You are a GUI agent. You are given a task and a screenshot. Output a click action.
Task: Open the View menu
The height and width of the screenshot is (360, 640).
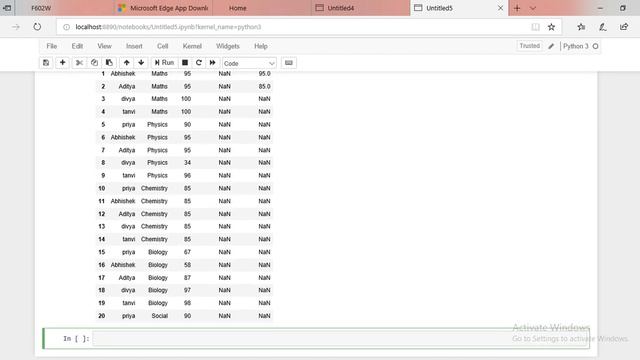coord(104,46)
